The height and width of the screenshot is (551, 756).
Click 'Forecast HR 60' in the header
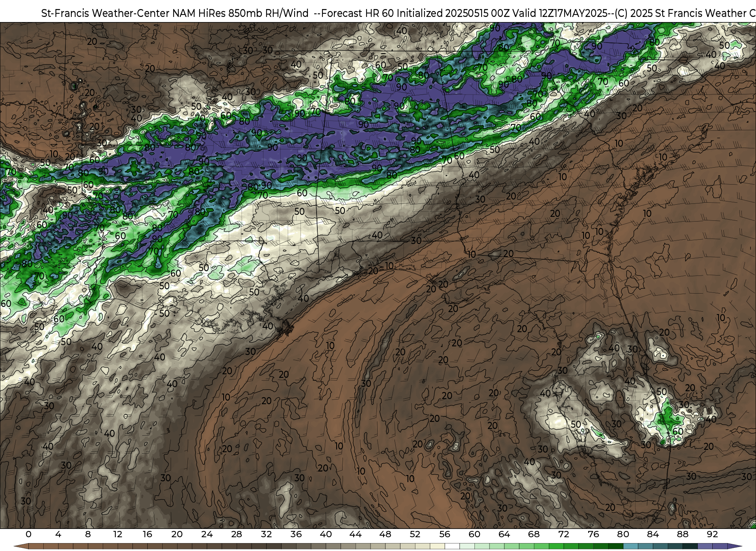pos(358,13)
